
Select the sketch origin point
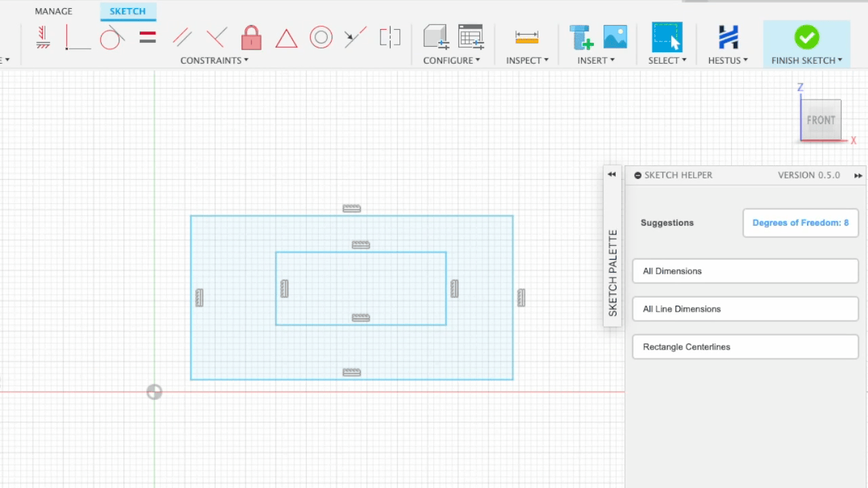coord(155,392)
